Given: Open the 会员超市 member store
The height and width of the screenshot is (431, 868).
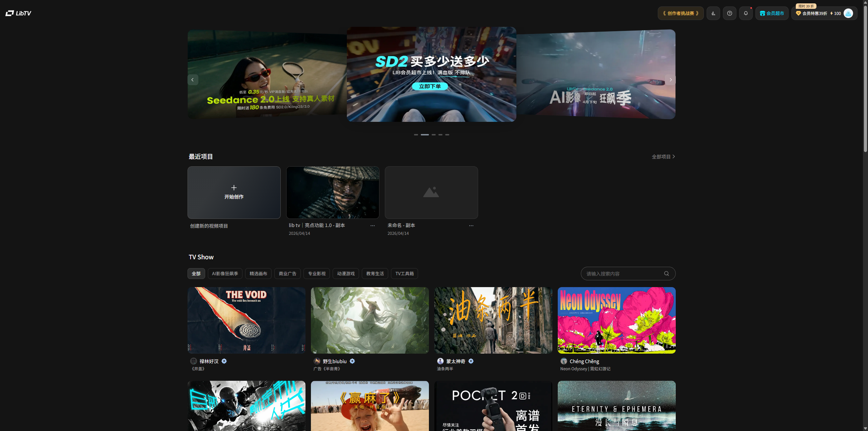Looking at the screenshot, I should (772, 13).
